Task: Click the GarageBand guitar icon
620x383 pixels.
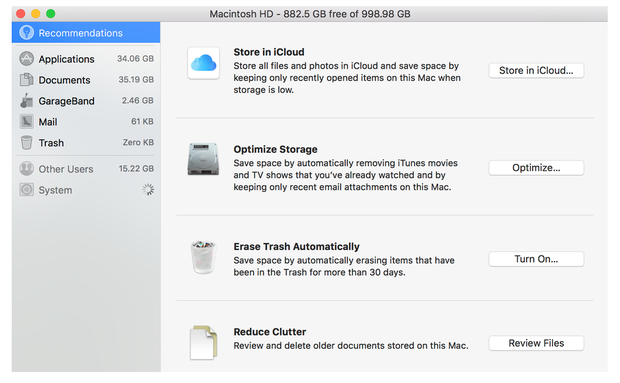Action: click(x=26, y=100)
